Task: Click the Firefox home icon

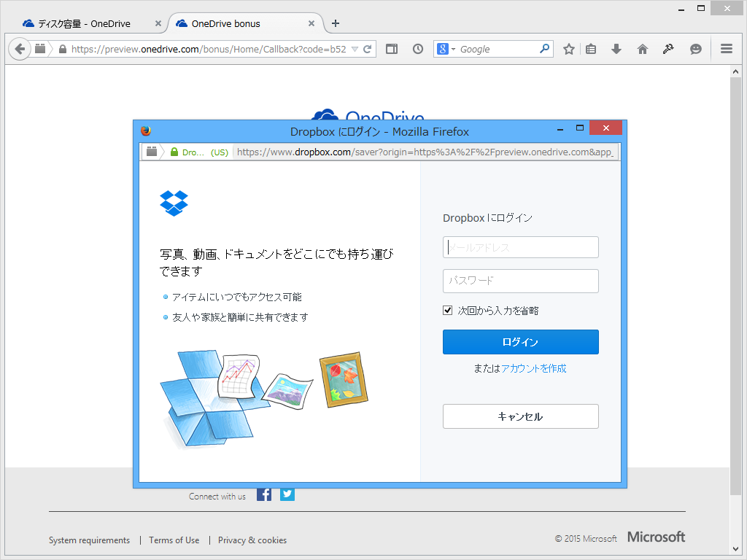Action: (x=642, y=48)
